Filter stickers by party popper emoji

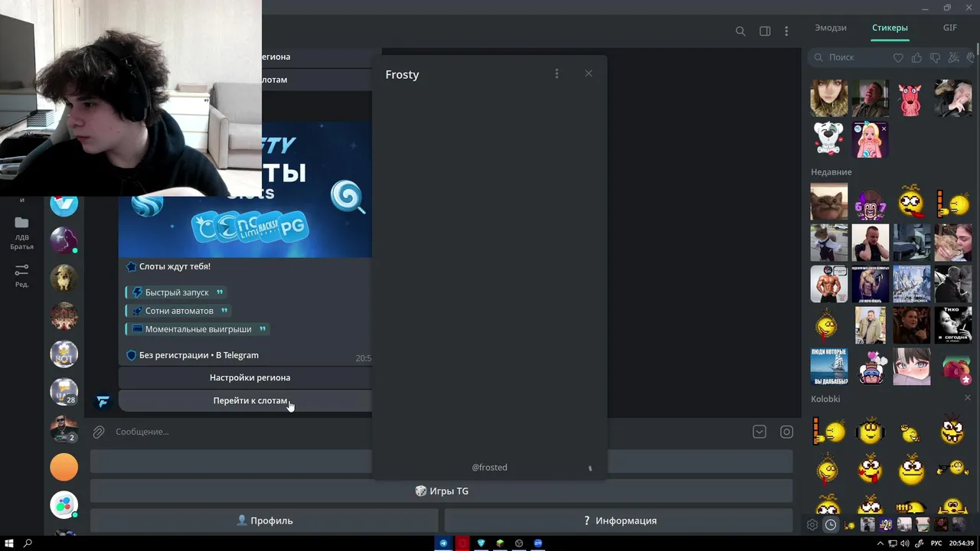click(953, 57)
